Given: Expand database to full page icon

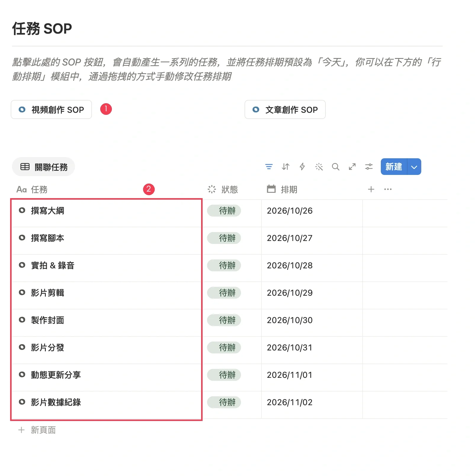Looking at the screenshot, I should (352, 167).
